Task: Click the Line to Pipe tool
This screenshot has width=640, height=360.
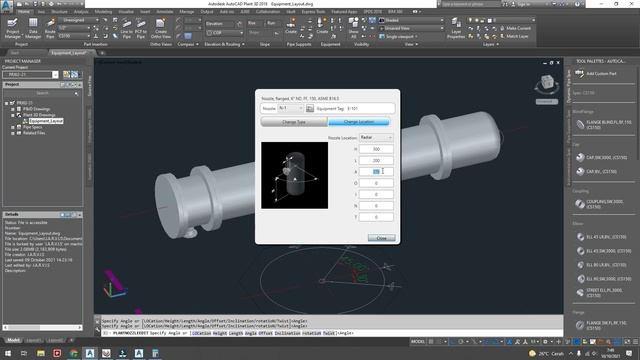Action: (127, 29)
